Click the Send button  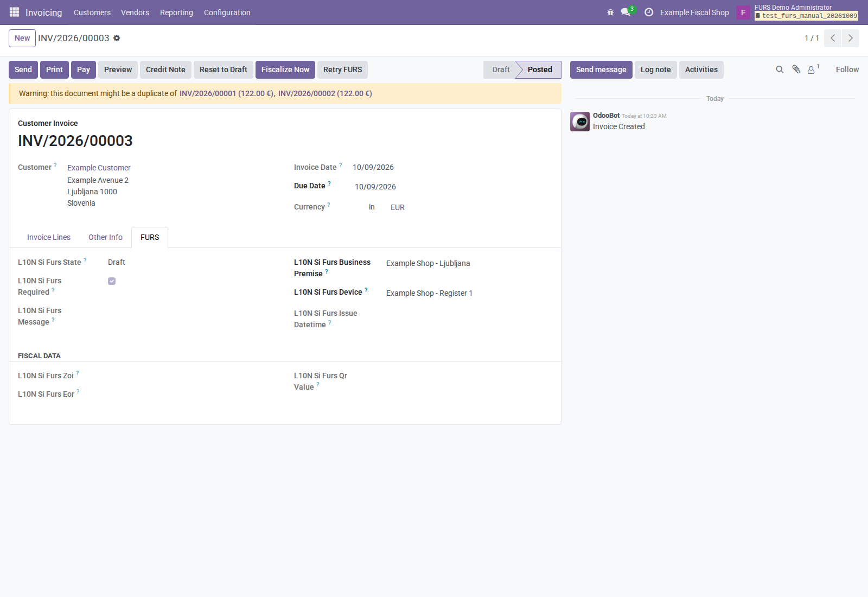coord(23,69)
